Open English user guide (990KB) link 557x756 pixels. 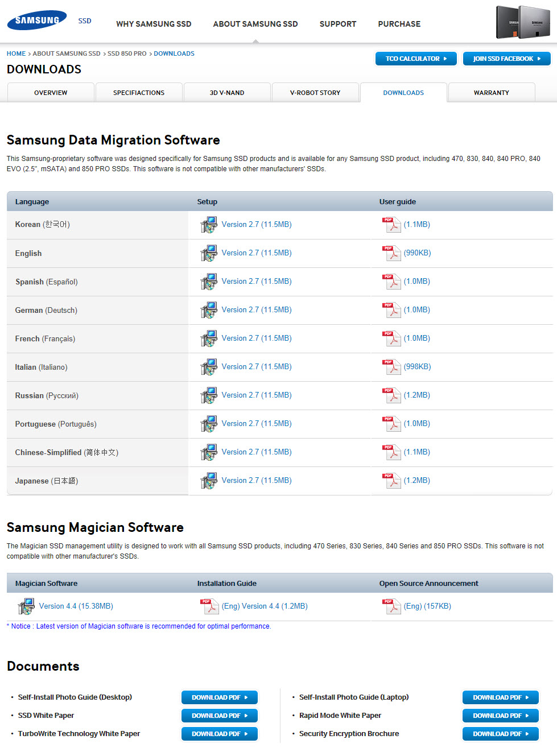418,253
